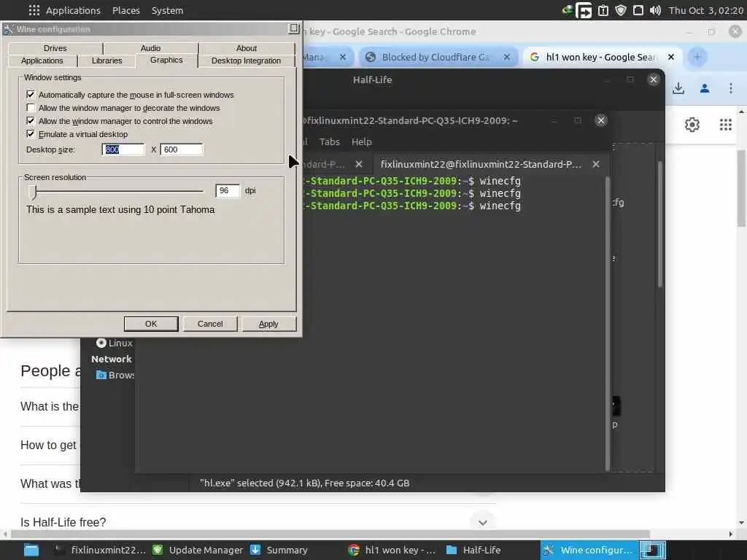The width and height of the screenshot is (747, 560).
Task: Enable window manager decorate the windows
Action: (x=31, y=108)
